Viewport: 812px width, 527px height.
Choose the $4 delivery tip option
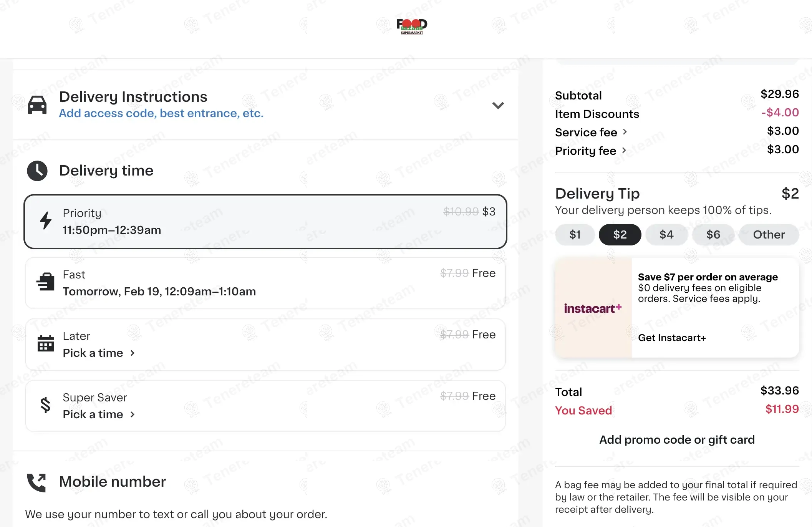point(666,235)
